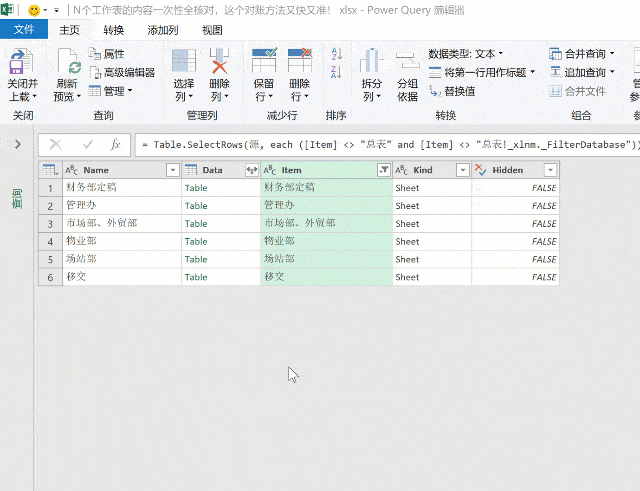This screenshot has height=491, width=640.
Task: Click Table link in row 6
Action: (x=196, y=277)
